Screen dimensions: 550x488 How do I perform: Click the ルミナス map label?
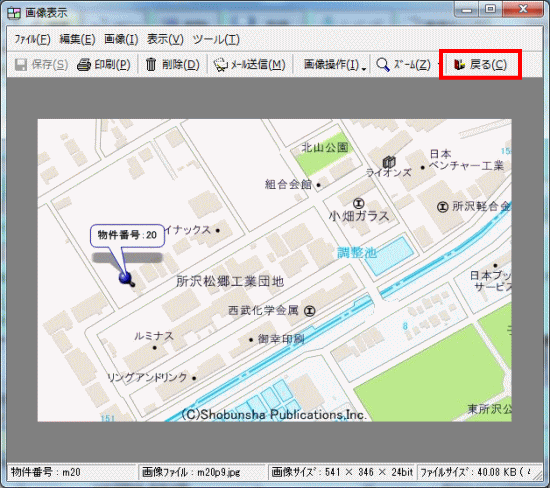point(154,336)
